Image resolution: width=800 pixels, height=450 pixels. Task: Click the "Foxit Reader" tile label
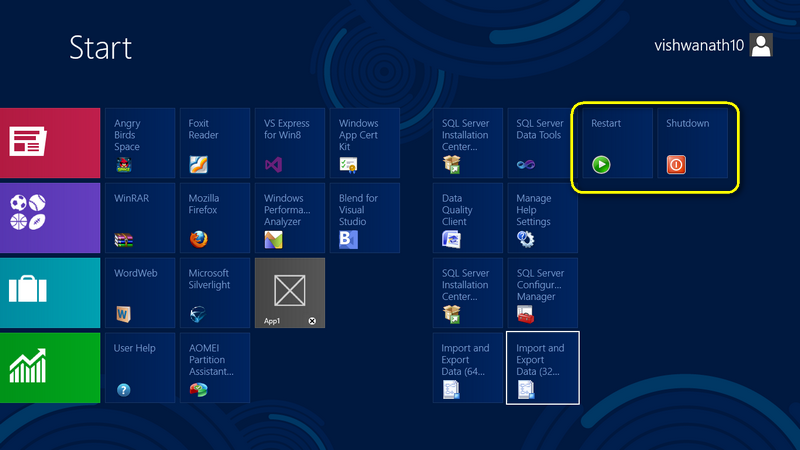[x=203, y=129]
